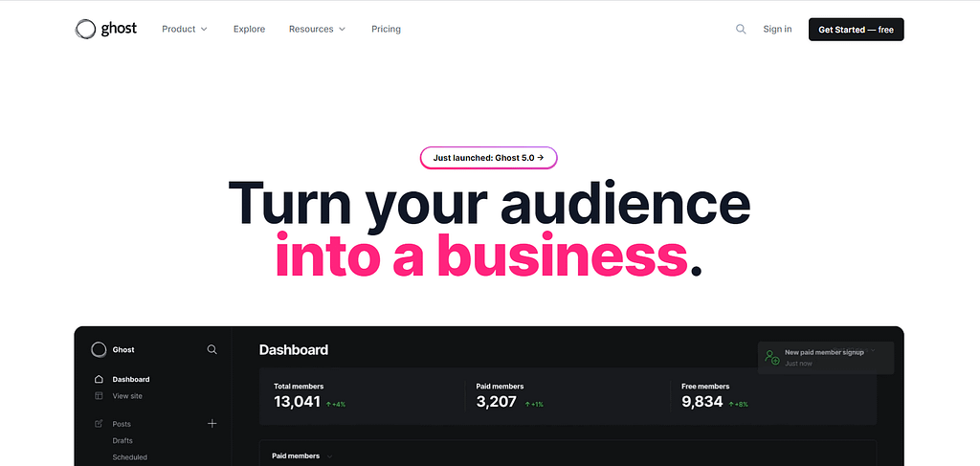Click the Get Started — free button

(857, 30)
